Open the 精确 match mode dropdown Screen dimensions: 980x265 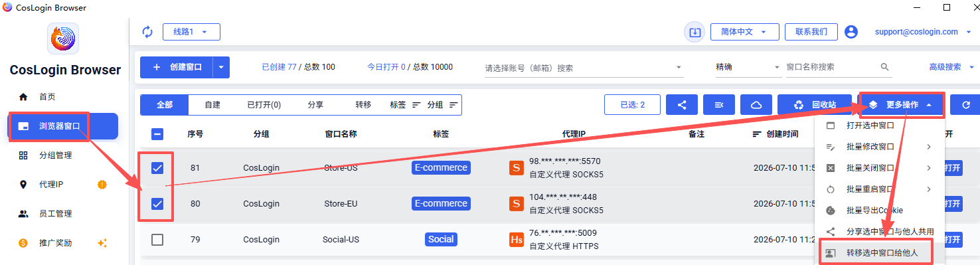tap(748, 67)
